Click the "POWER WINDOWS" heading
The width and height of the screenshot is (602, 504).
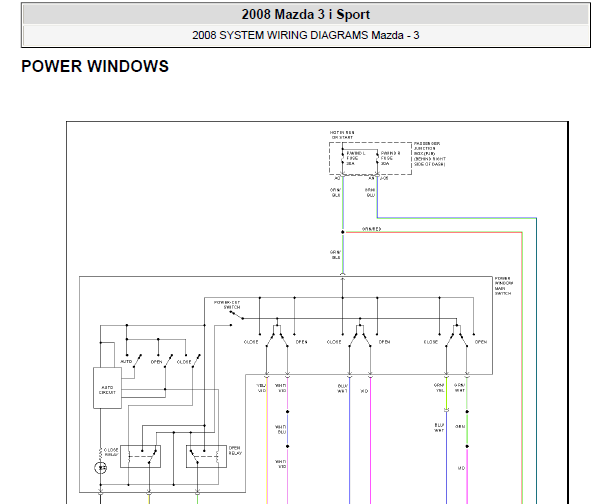[95, 66]
